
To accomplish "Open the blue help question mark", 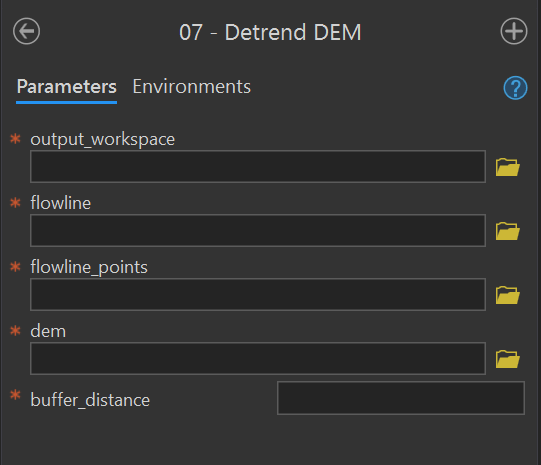I will (x=515, y=88).
